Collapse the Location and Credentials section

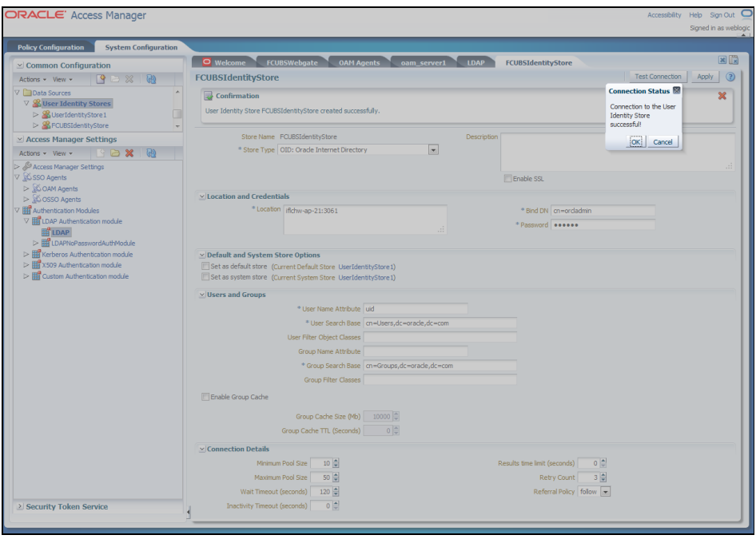pyautogui.click(x=202, y=196)
